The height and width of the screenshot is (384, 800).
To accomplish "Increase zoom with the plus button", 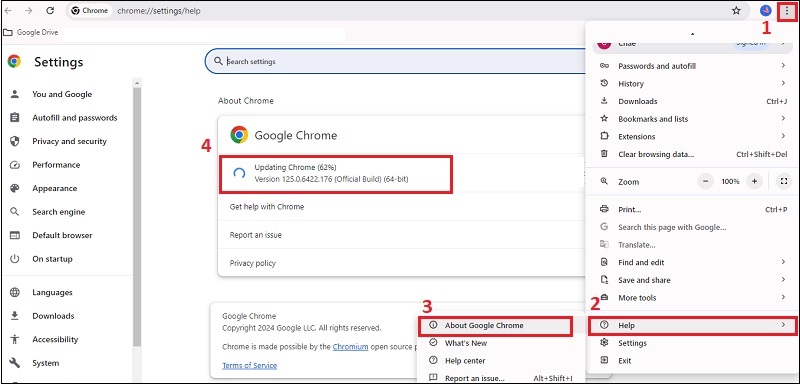I will (754, 181).
